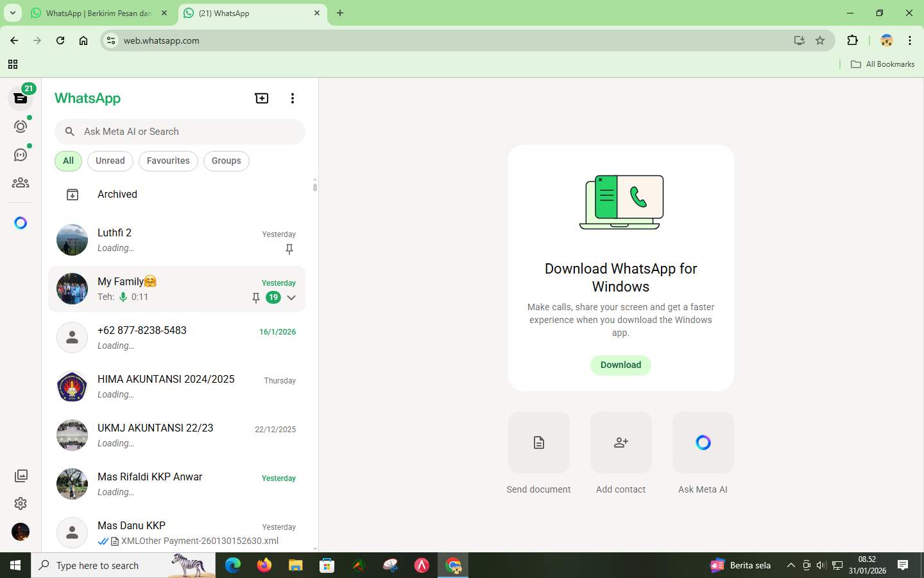Viewport: 924px width, 578px height.
Task: Click the Send document tile
Action: click(x=538, y=442)
